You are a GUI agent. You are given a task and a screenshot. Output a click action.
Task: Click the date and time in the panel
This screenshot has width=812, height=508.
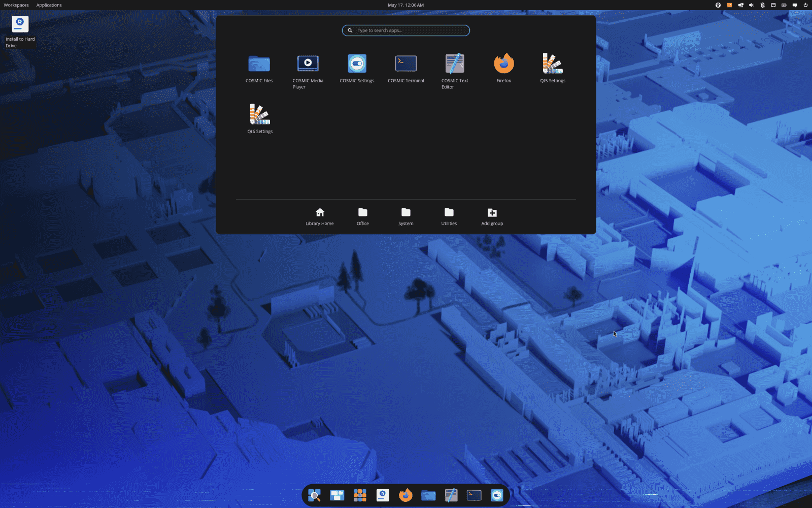point(406,5)
